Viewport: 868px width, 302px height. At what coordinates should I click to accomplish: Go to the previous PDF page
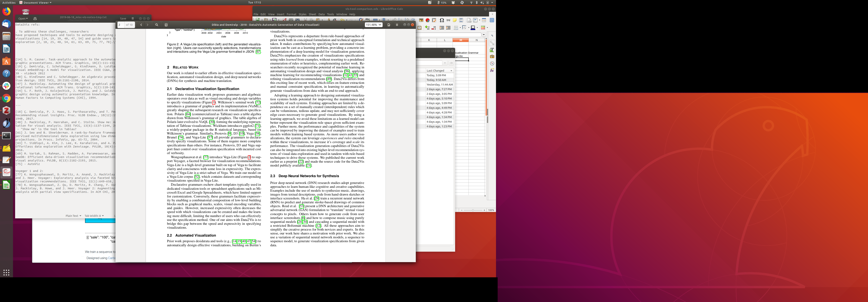[141, 25]
